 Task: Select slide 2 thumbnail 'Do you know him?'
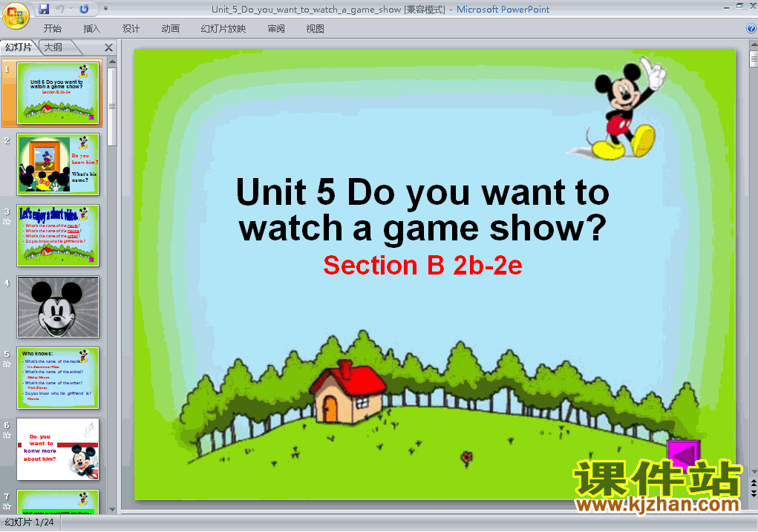pos(58,164)
